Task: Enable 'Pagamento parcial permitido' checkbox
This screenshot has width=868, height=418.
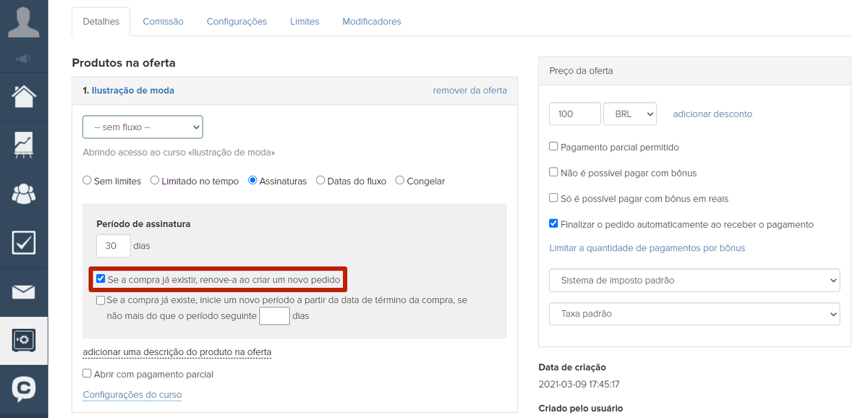Action: 553,147
